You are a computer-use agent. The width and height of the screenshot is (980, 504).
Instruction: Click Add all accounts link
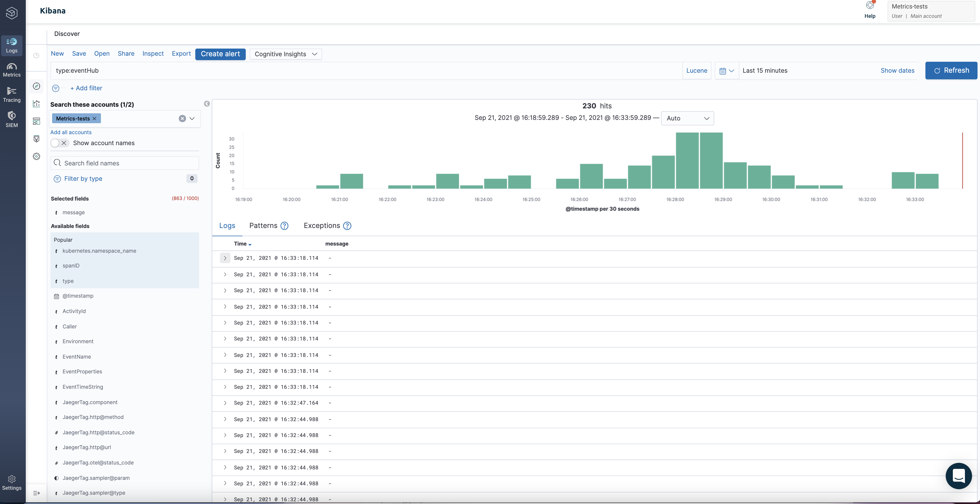click(x=71, y=132)
